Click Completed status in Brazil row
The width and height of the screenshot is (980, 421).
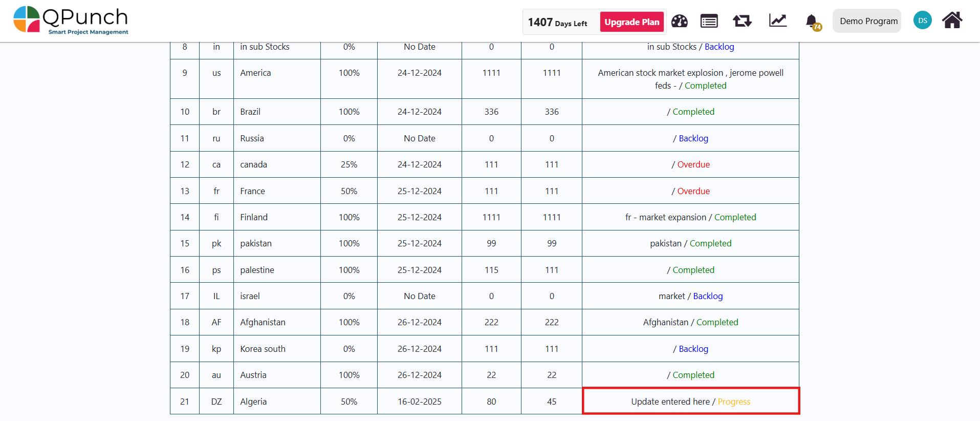(x=693, y=112)
